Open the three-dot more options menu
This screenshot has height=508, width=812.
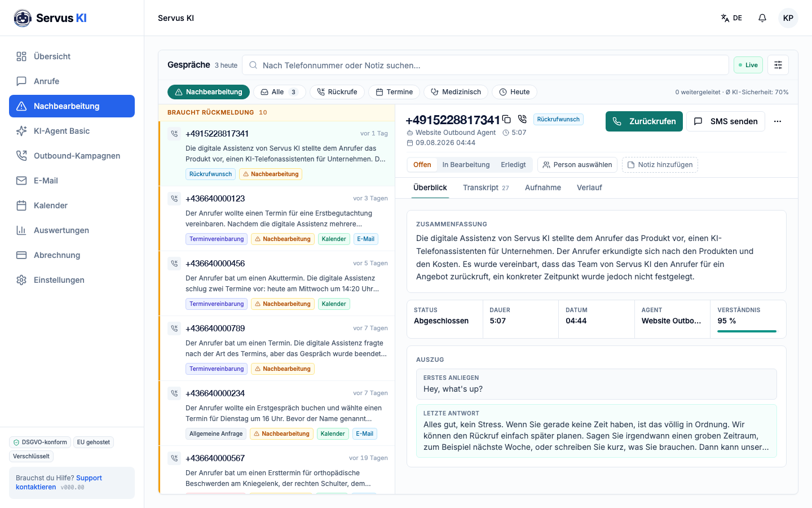778,121
